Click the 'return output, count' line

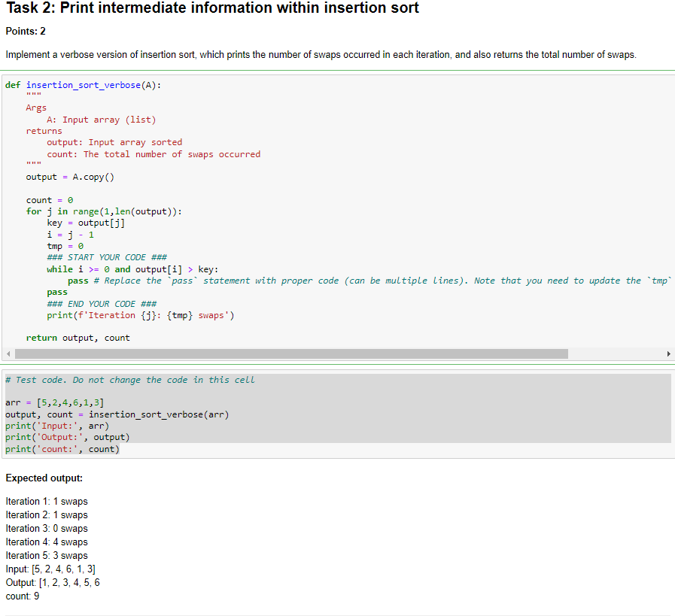[78, 338]
